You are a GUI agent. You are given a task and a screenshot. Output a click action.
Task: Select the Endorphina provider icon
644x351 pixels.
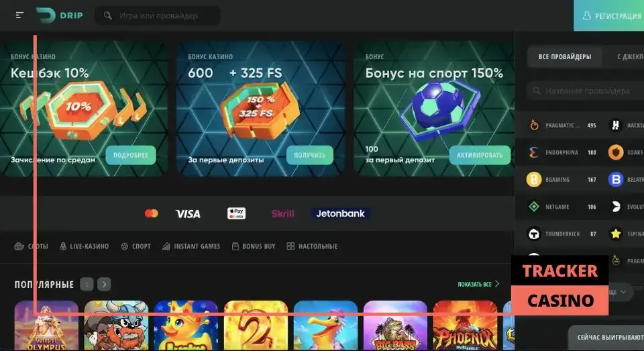coord(533,152)
